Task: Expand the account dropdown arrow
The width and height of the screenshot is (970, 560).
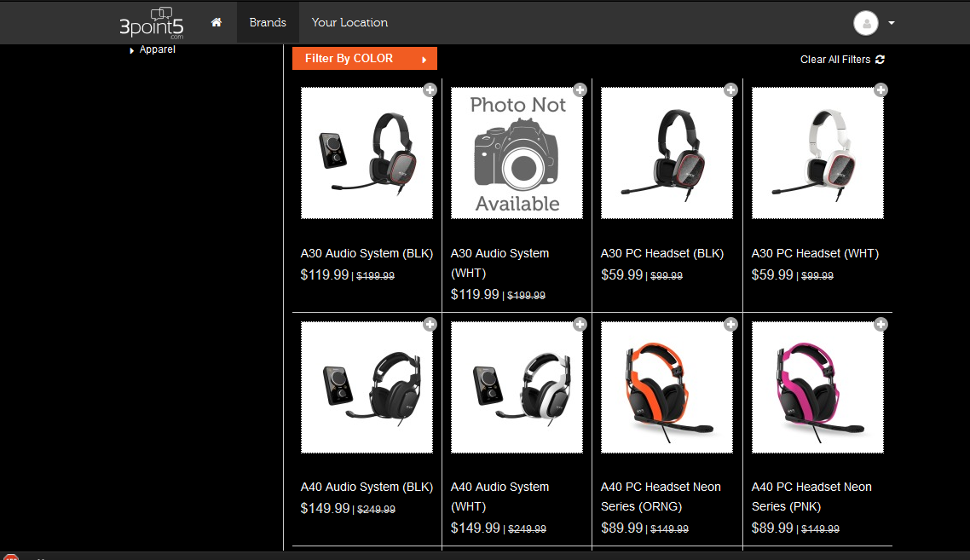Action: (892, 23)
